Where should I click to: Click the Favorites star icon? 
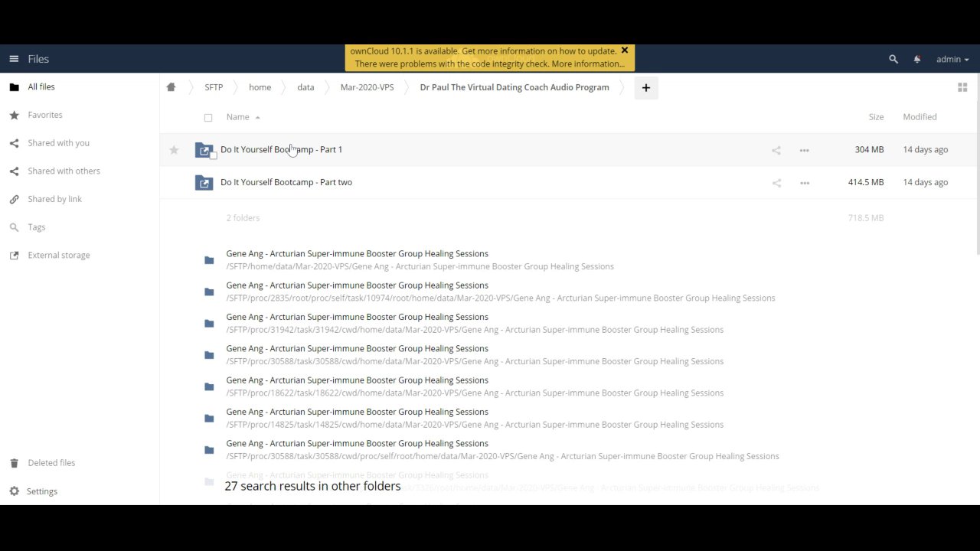click(14, 115)
